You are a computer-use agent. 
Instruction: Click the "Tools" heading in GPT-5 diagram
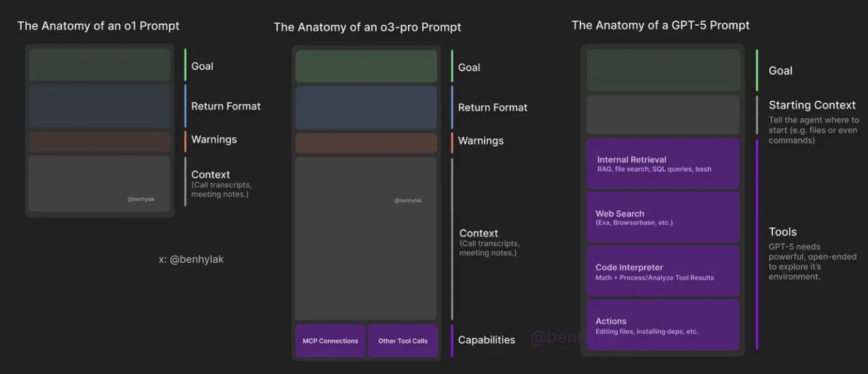(782, 232)
